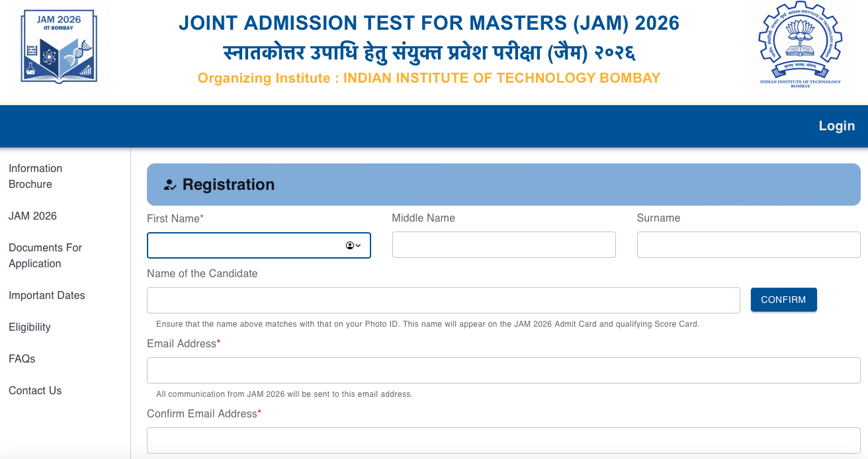Open the Eligibility sidebar link
This screenshot has height=459, width=868.
pyautogui.click(x=30, y=327)
